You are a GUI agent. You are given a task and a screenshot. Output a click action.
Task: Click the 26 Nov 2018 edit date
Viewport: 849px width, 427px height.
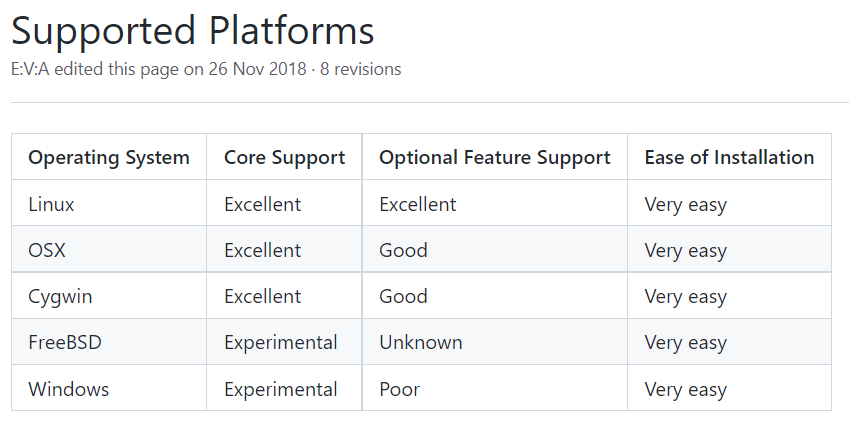pos(257,69)
